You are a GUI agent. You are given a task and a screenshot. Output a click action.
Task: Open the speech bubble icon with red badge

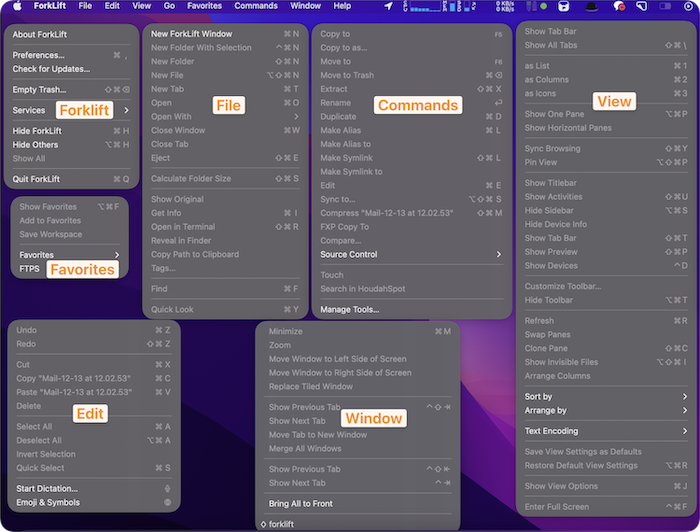(619, 6)
